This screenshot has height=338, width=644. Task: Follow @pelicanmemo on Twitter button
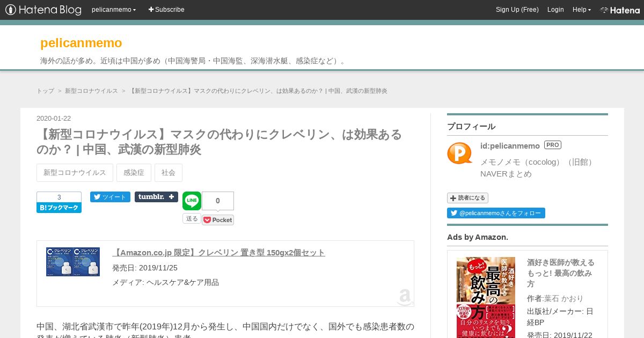tap(496, 213)
